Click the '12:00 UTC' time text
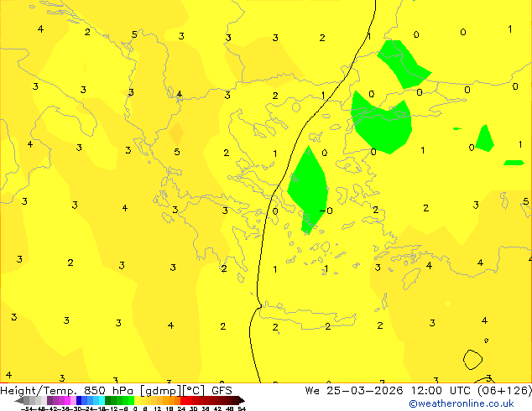The width and height of the screenshot is (532, 411). coord(441,390)
